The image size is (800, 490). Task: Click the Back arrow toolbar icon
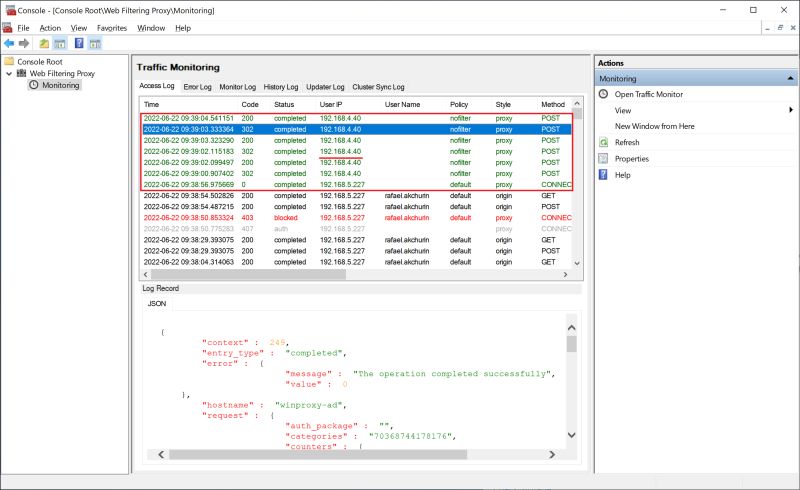(x=9, y=43)
